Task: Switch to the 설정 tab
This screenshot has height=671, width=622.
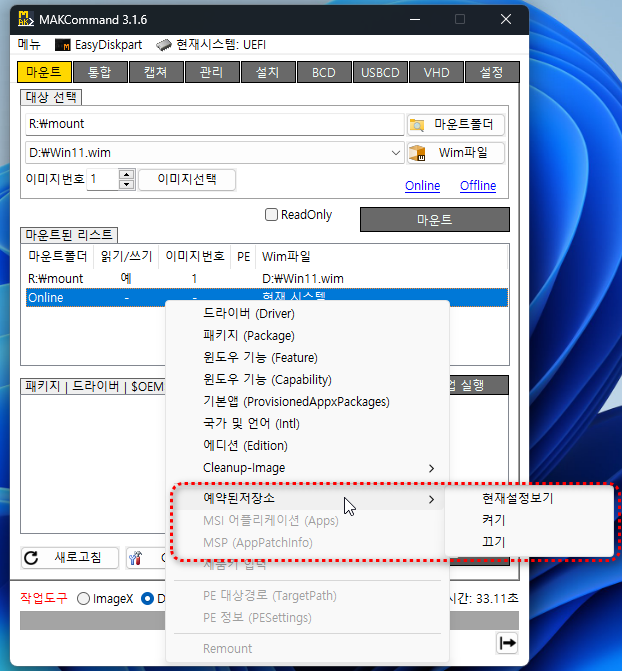Action: (492, 72)
